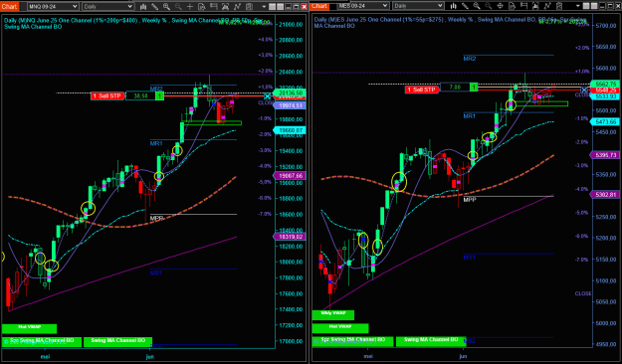The image size is (622, 364).
Task: Open Indicators dialog in MNQ chart
Action: 237,7
